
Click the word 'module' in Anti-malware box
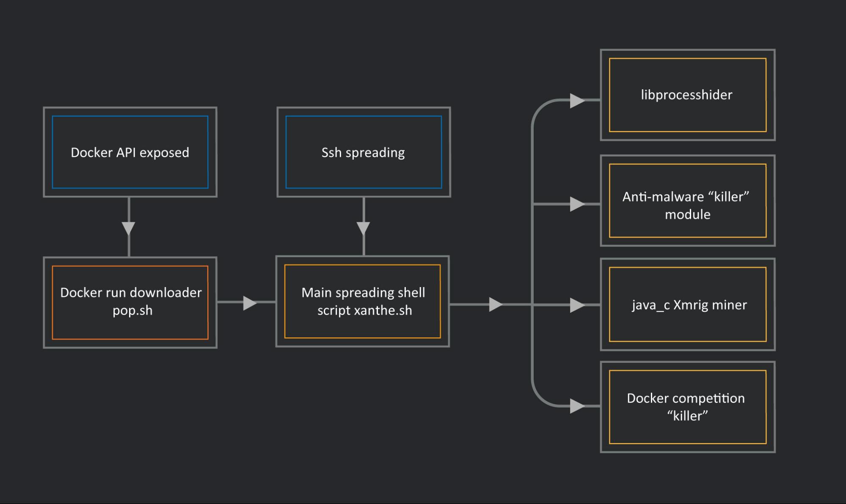[687, 214]
